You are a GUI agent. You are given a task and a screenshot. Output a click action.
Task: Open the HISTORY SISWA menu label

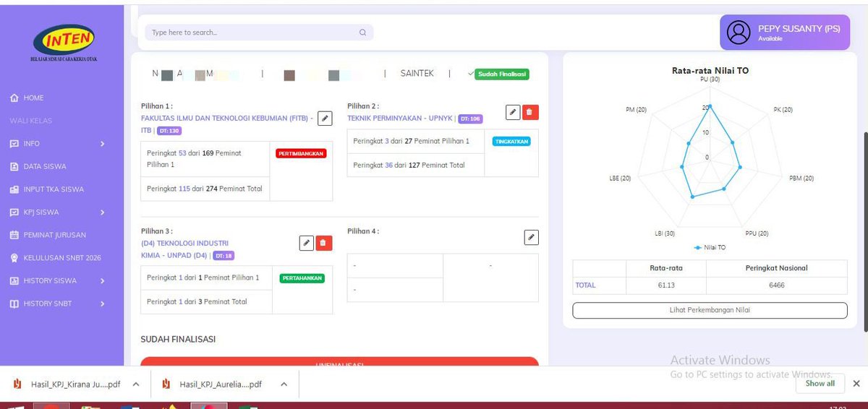click(x=50, y=281)
